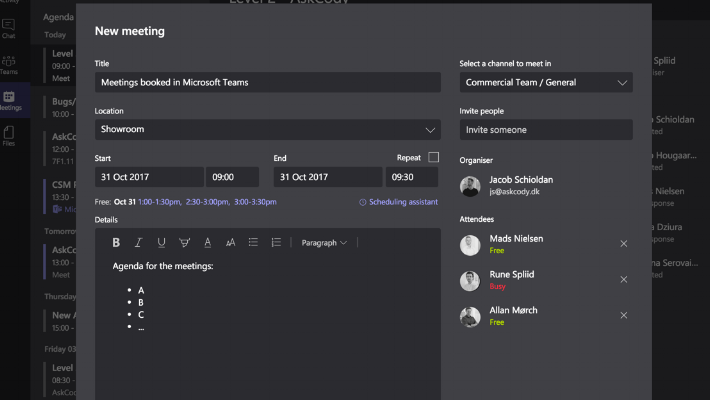Insert numbered list
Viewport: 710px width, 400px height.
tap(276, 243)
